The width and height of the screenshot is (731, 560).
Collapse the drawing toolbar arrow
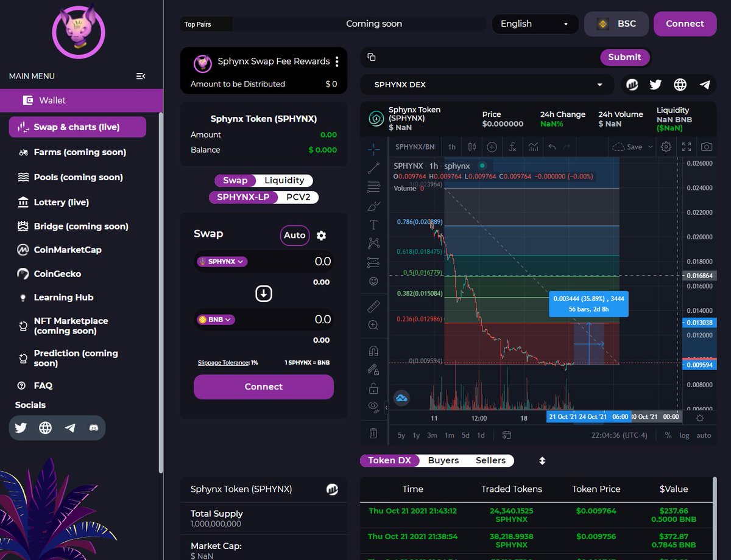[385, 408]
